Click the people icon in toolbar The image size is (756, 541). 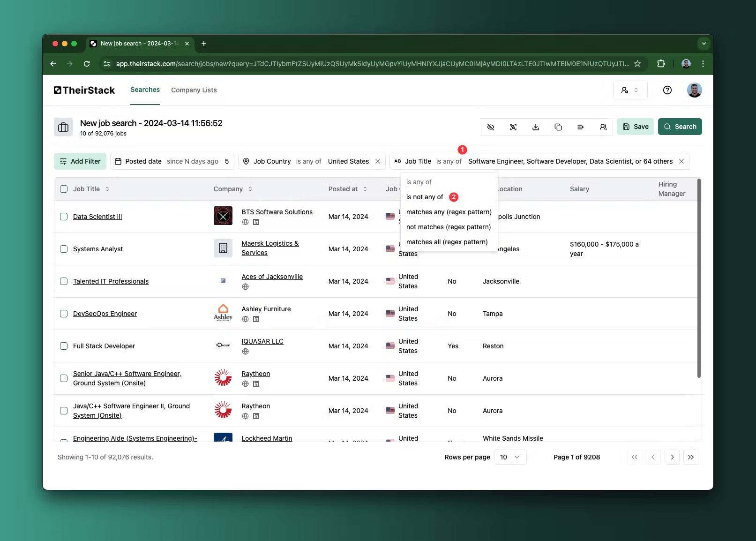[x=603, y=127]
